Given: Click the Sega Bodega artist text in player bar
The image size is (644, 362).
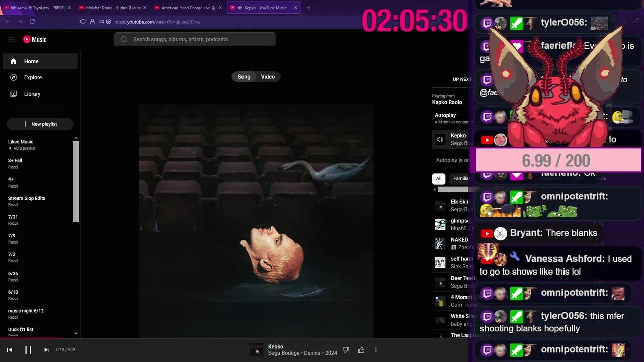Looking at the screenshot, I should (285, 353).
